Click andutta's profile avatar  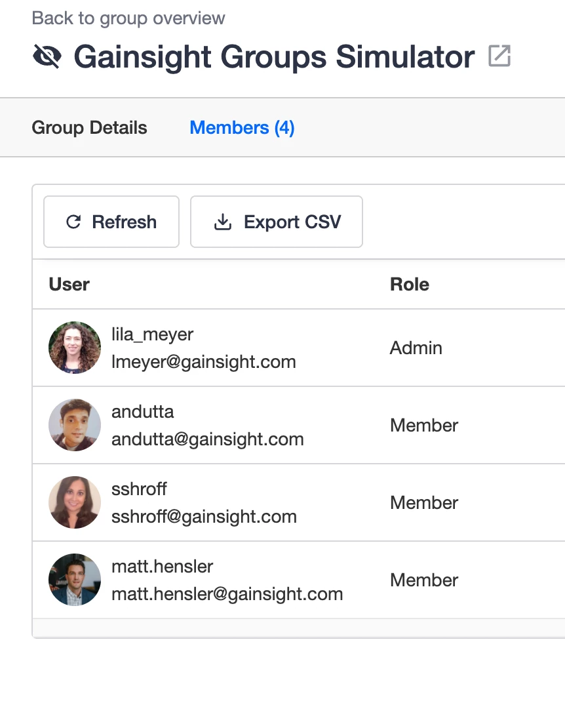pos(75,425)
